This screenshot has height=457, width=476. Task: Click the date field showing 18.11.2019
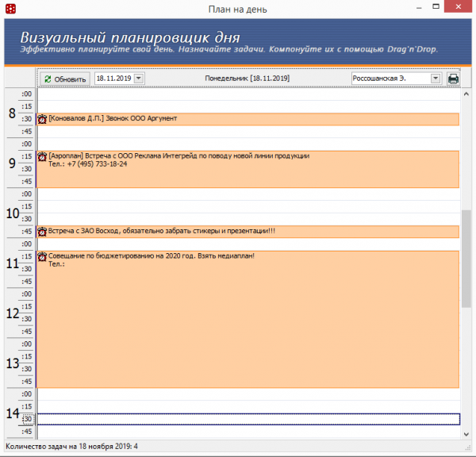pyautogui.click(x=113, y=79)
